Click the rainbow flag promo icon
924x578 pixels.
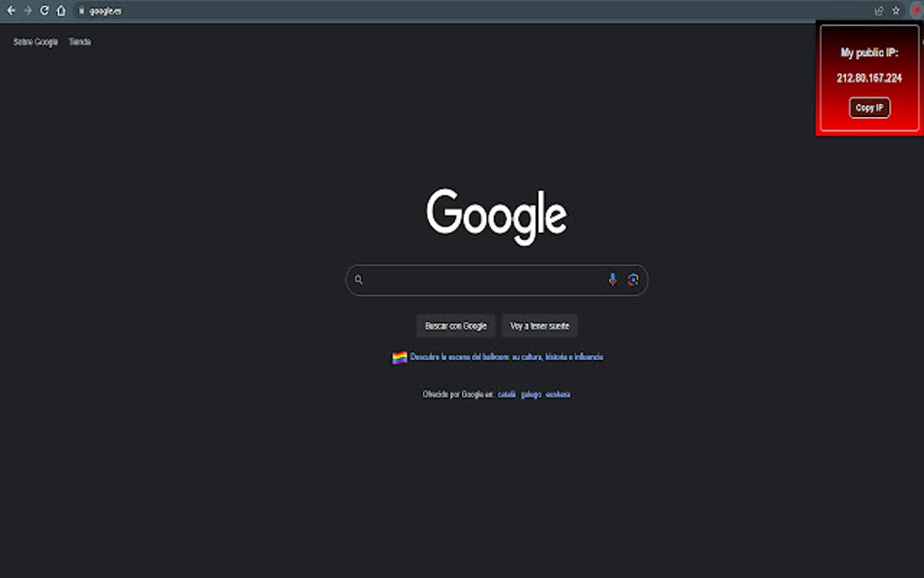point(399,358)
